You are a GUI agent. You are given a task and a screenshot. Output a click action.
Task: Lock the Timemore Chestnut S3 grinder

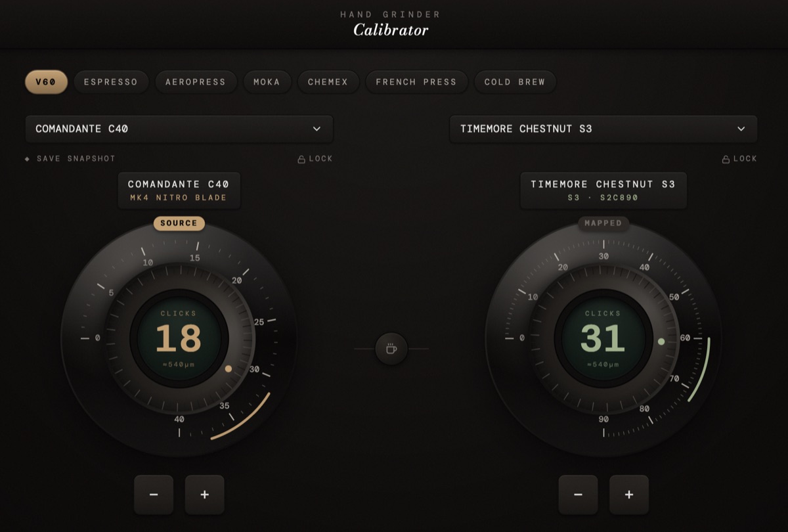tap(739, 158)
